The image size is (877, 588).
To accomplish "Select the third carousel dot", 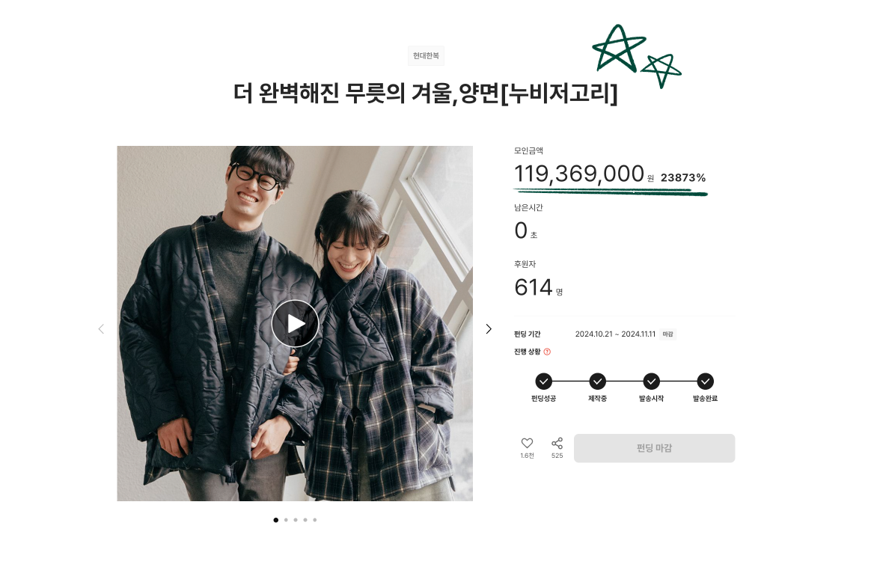I will [296, 520].
